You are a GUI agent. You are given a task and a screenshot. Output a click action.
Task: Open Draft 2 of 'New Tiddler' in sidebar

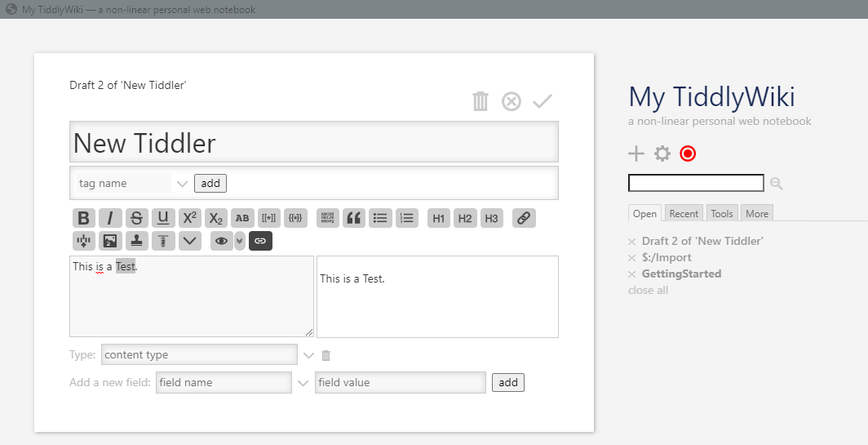(702, 241)
